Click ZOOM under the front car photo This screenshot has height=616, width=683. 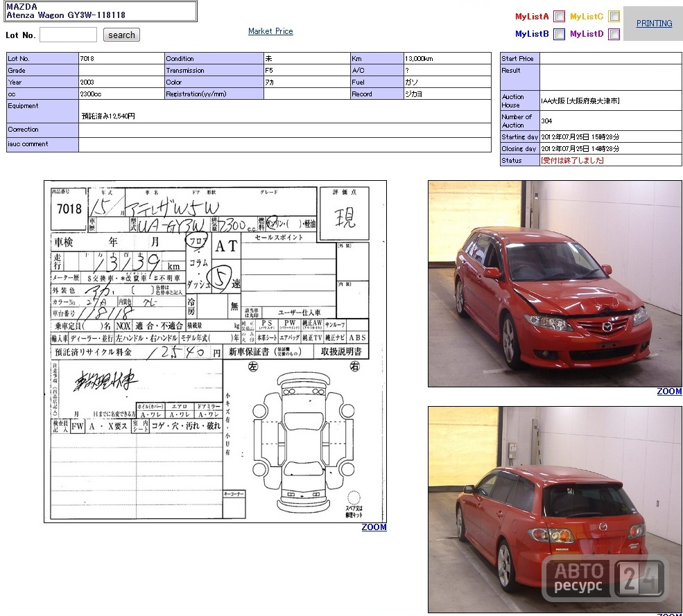[669, 391]
